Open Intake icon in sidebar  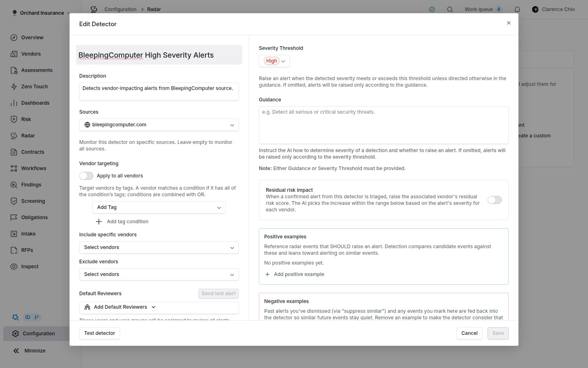pos(14,234)
